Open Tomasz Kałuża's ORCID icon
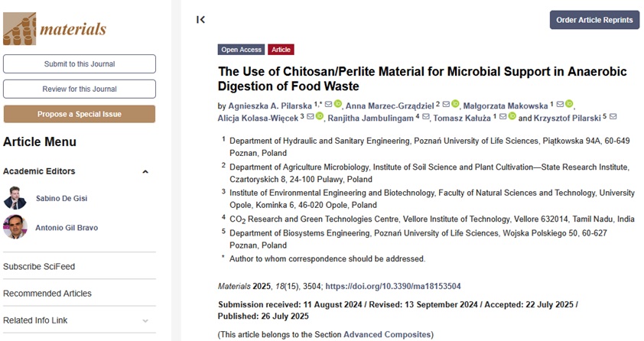This screenshot has height=341, width=644. pyautogui.click(x=512, y=116)
